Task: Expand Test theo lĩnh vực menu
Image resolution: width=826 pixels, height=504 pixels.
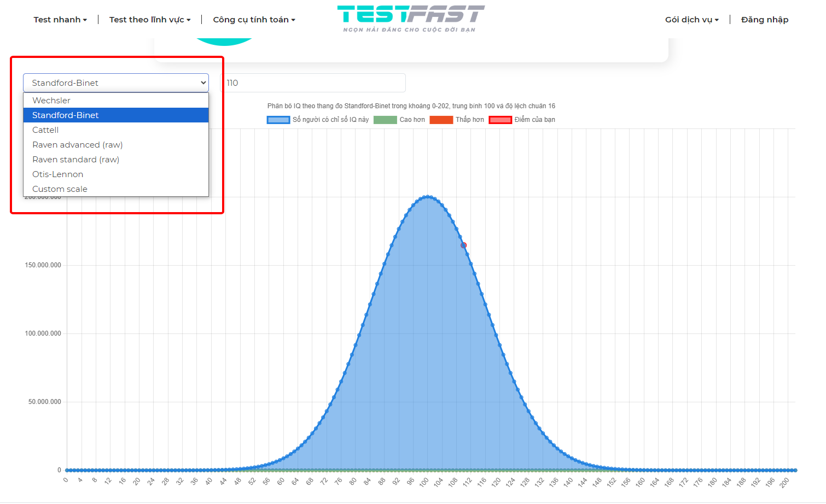Action: (x=149, y=20)
